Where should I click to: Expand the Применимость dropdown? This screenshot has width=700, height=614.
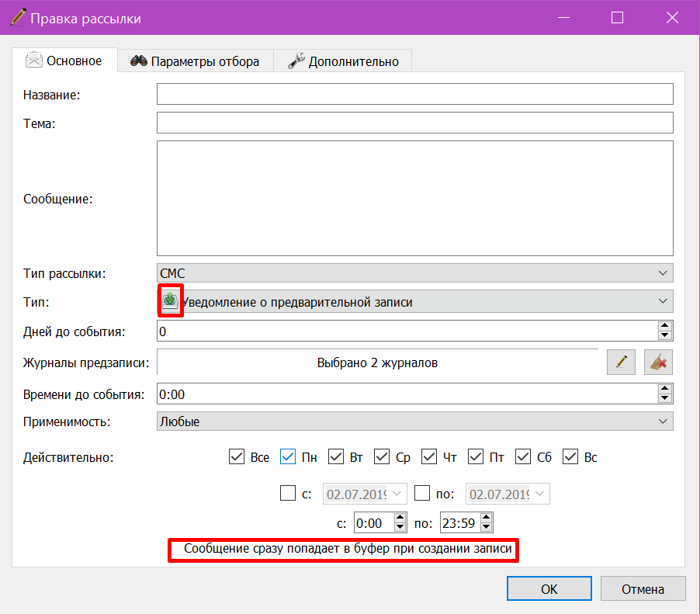[x=414, y=421]
